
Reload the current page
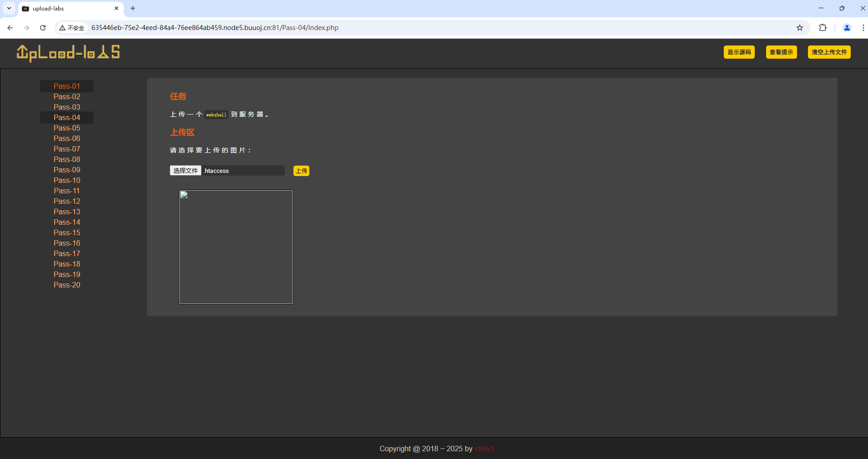[43, 28]
